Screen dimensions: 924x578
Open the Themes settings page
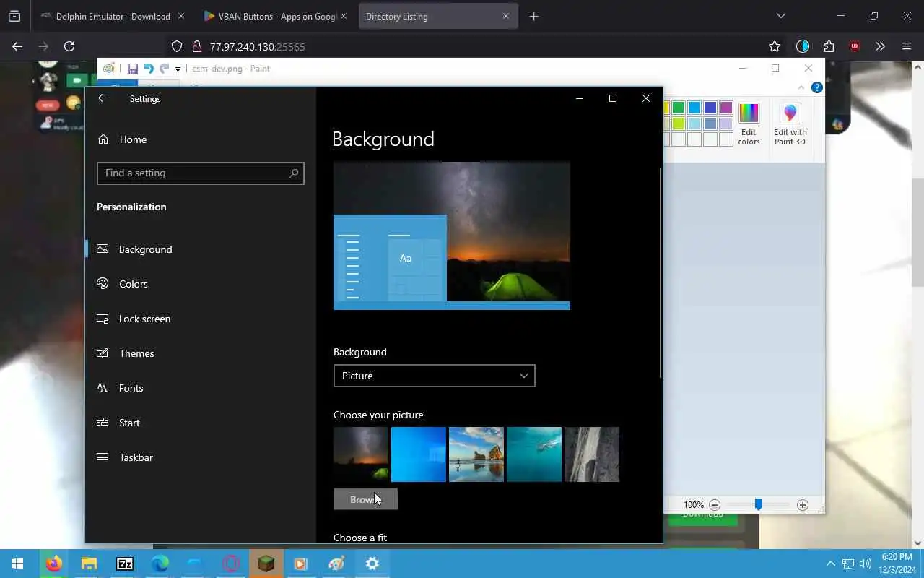(x=201, y=353)
